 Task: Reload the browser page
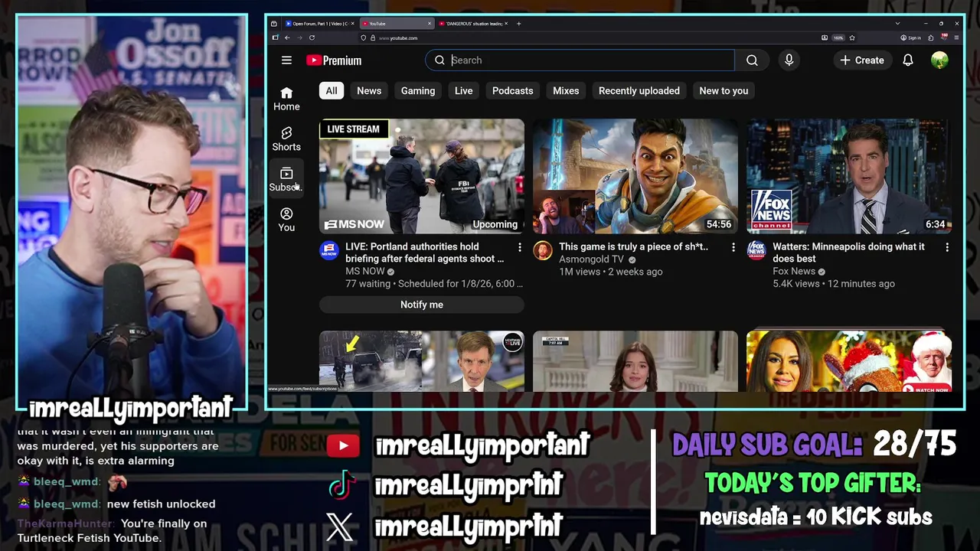tap(312, 37)
